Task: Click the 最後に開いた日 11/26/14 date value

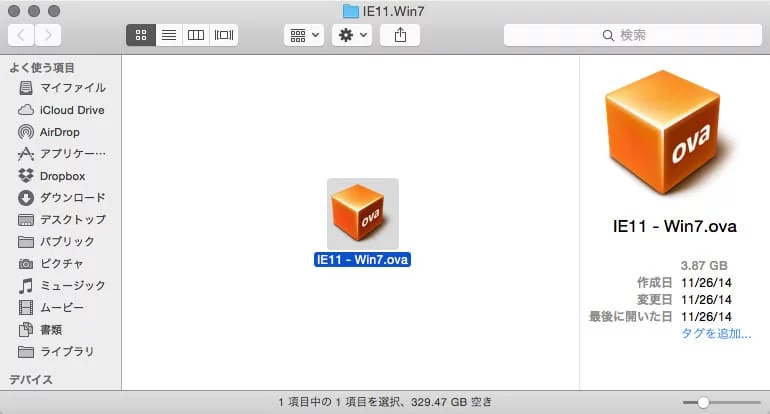Action: point(706,317)
